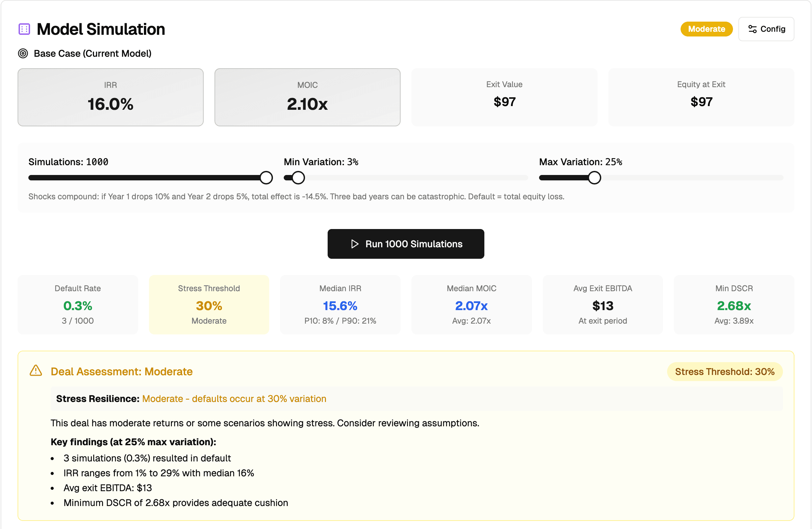The image size is (812, 529).
Task: Click the Max Variation slider handle
Action: (x=594, y=178)
